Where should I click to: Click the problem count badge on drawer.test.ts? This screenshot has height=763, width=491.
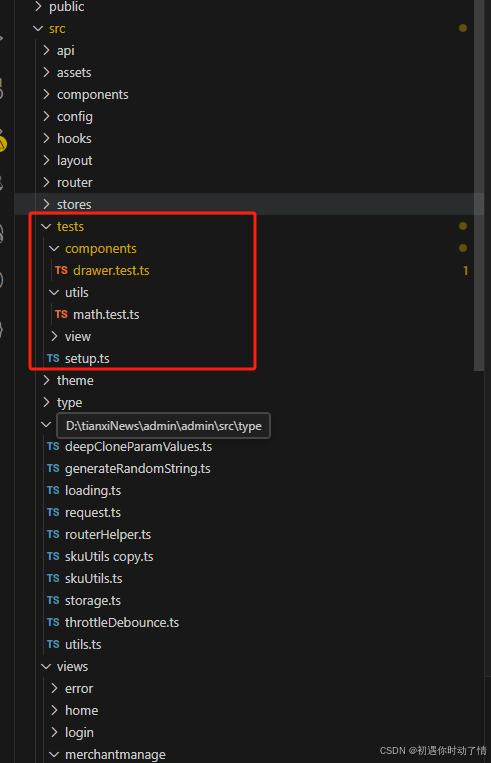tap(465, 271)
